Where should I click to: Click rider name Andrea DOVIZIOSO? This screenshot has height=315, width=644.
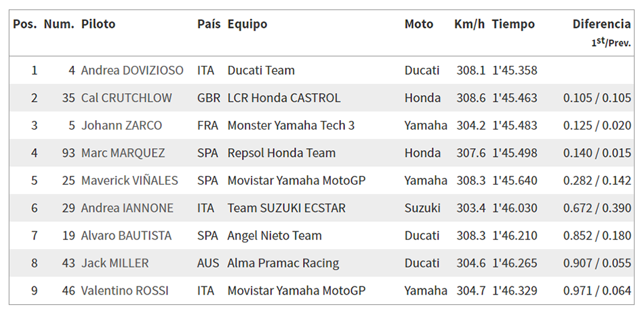[132, 71]
